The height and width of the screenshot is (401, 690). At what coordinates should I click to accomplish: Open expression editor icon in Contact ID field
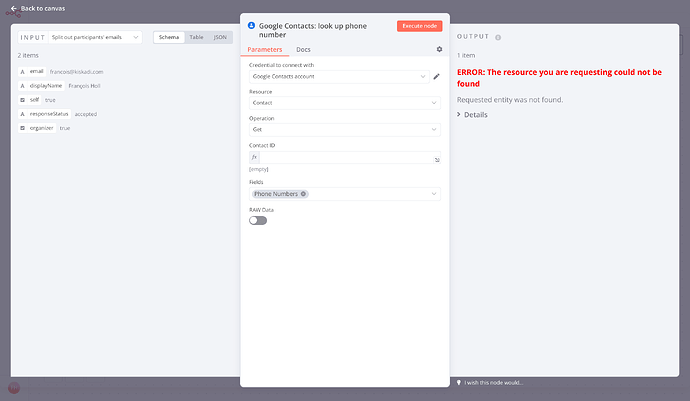[x=437, y=160]
